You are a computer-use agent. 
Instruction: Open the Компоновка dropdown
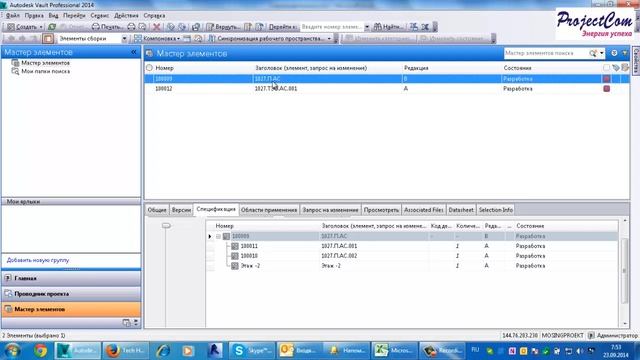[x=157, y=38]
